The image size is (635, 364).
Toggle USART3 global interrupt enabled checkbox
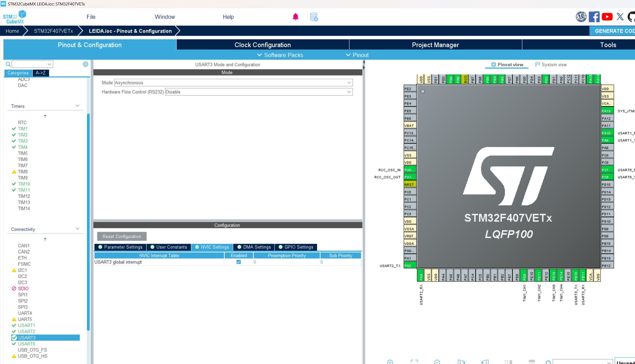click(239, 262)
